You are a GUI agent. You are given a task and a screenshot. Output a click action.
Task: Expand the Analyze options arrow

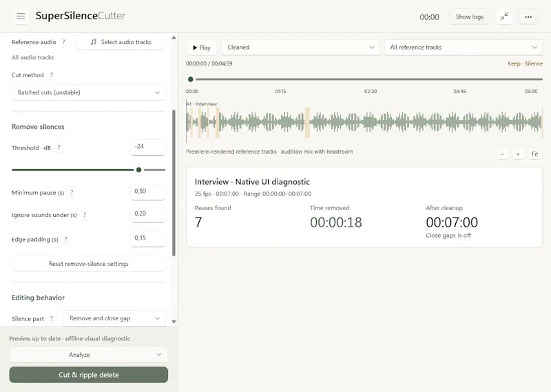159,355
